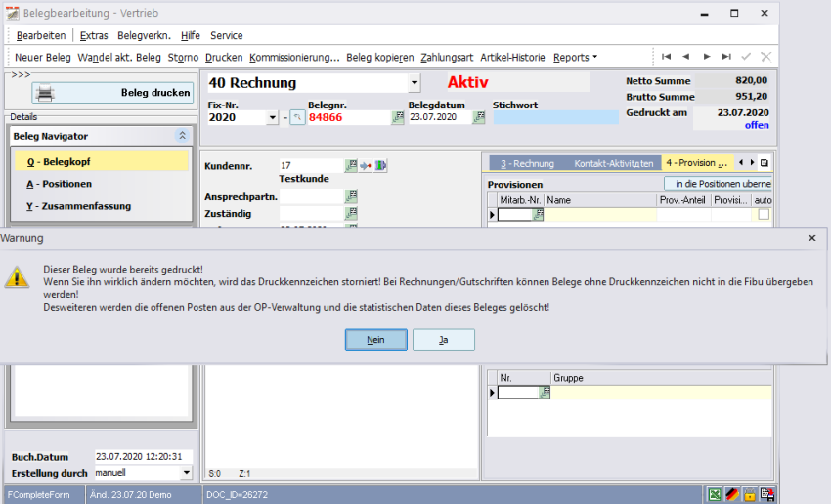Click the lock icon in status bar

pyautogui.click(x=749, y=495)
